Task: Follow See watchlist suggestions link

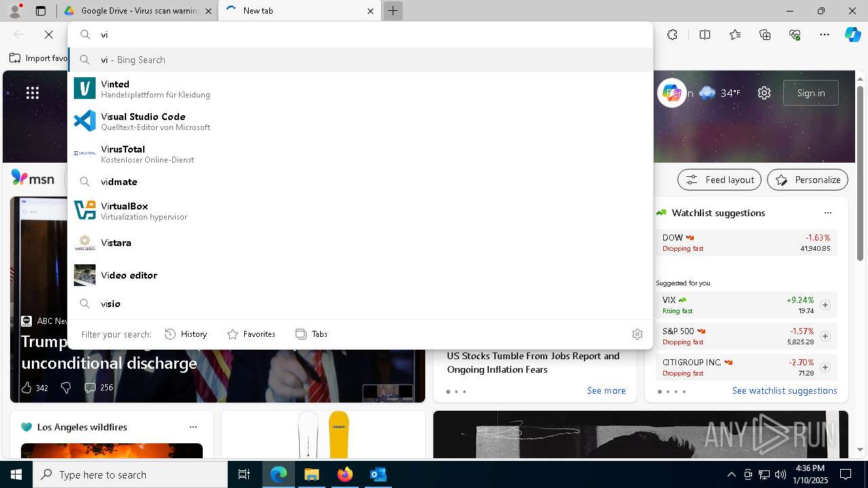Action: tap(785, 390)
